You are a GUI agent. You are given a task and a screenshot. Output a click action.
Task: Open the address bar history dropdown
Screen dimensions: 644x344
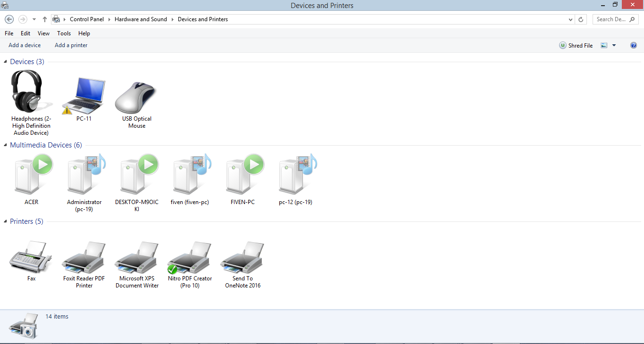pos(571,19)
